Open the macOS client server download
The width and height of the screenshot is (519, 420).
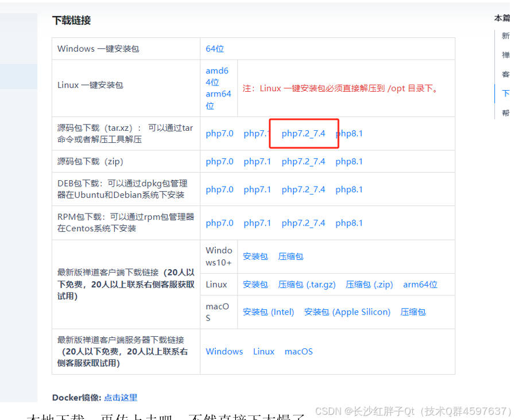[299, 352]
